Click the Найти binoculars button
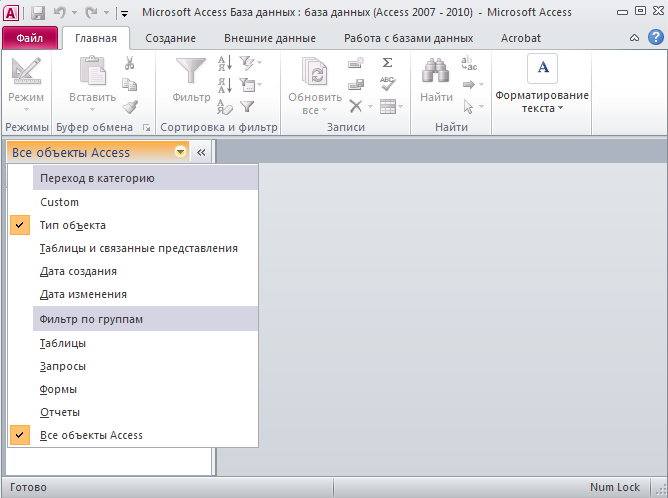 [x=436, y=81]
